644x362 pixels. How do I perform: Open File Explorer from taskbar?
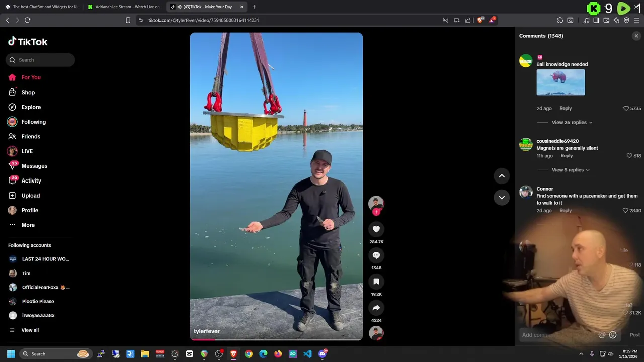tap(145, 354)
